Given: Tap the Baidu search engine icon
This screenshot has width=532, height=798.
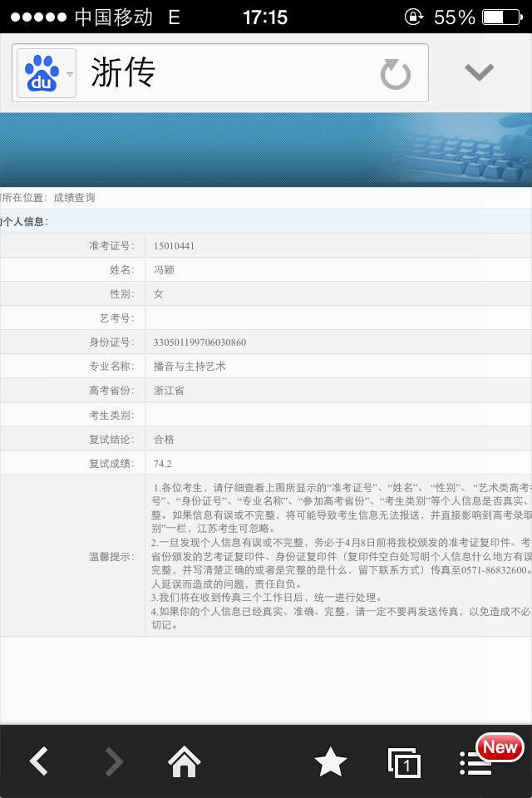Looking at the screenshot, I should tap(42, 73).
